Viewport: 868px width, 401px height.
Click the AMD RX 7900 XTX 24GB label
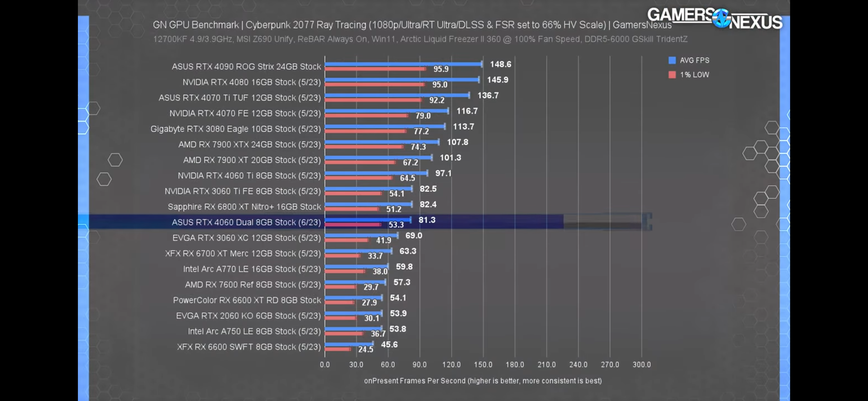pos(249,144)
